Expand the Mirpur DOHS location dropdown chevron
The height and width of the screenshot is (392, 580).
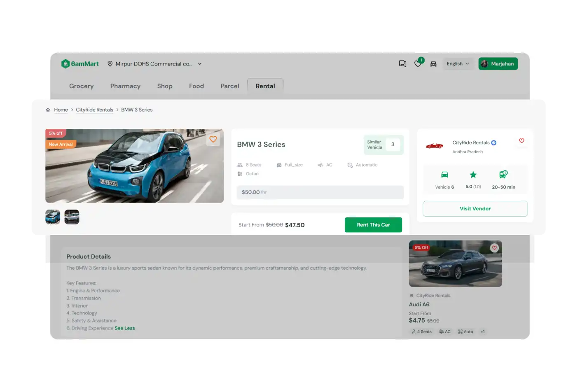click(x=200, y=64)
